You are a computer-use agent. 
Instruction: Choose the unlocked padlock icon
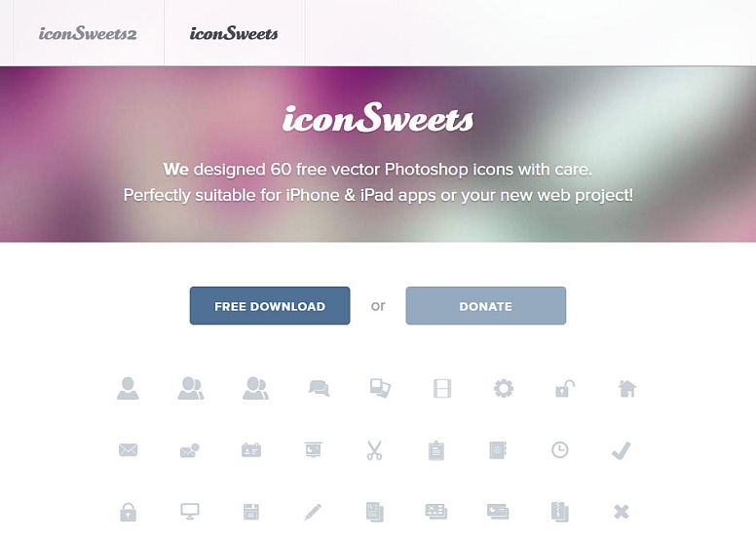565,388
